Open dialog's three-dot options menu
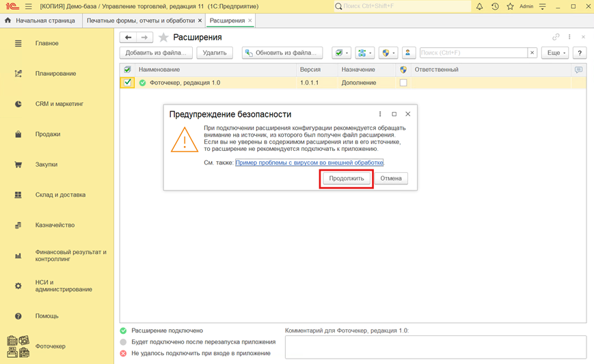The width and height of the screenshot is (594, 364). 380,114
